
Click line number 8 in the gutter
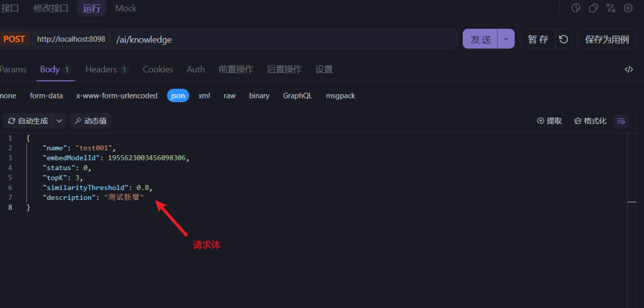(x=10, y=208)
